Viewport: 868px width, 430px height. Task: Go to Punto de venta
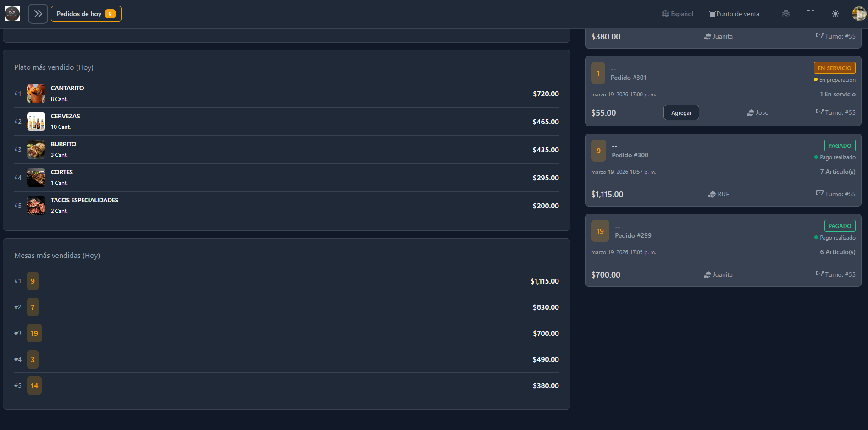click(x=734, y=14)
